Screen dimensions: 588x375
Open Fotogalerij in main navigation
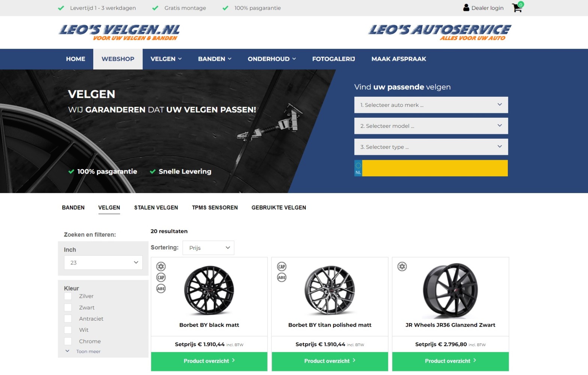[334, 59]
